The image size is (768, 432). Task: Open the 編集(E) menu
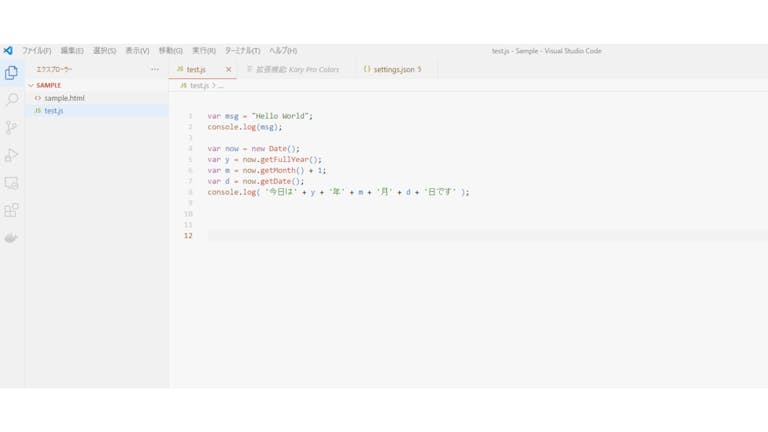coord(72,50)
